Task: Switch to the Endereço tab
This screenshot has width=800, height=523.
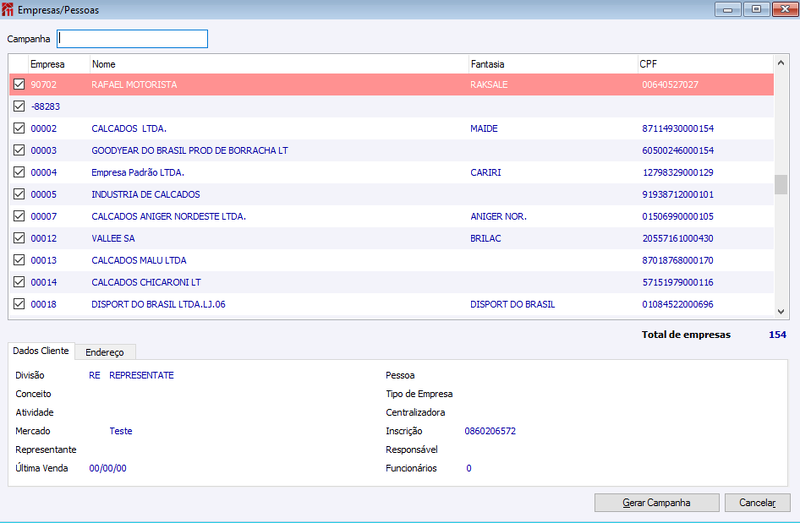Action: pos(105,352)
